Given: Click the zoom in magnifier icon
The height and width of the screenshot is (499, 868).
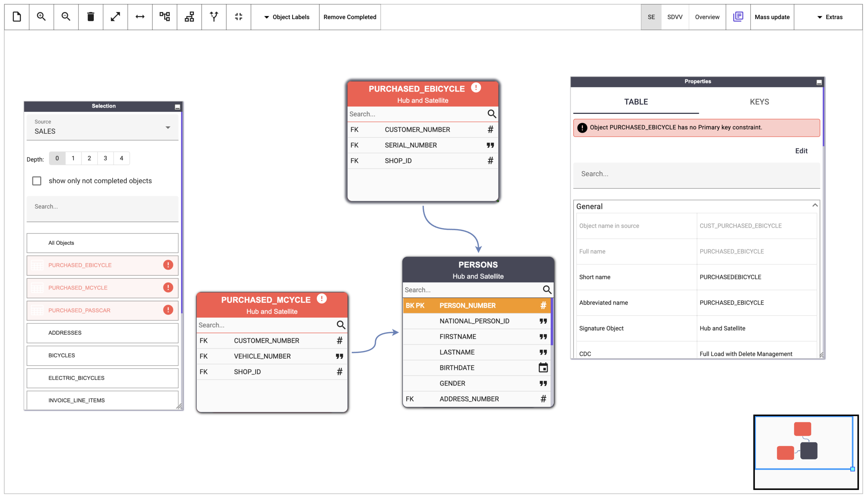Looking at the screenshot, I should (x=41, y=17).
